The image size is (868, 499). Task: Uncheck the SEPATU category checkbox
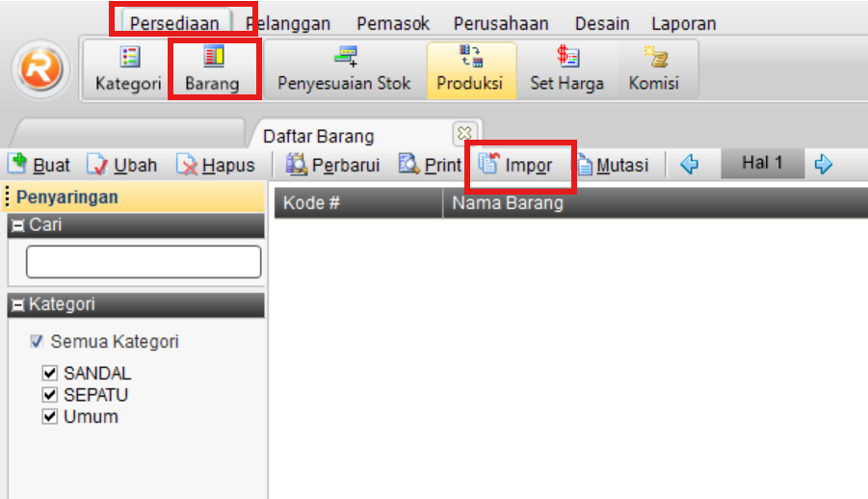50,396
